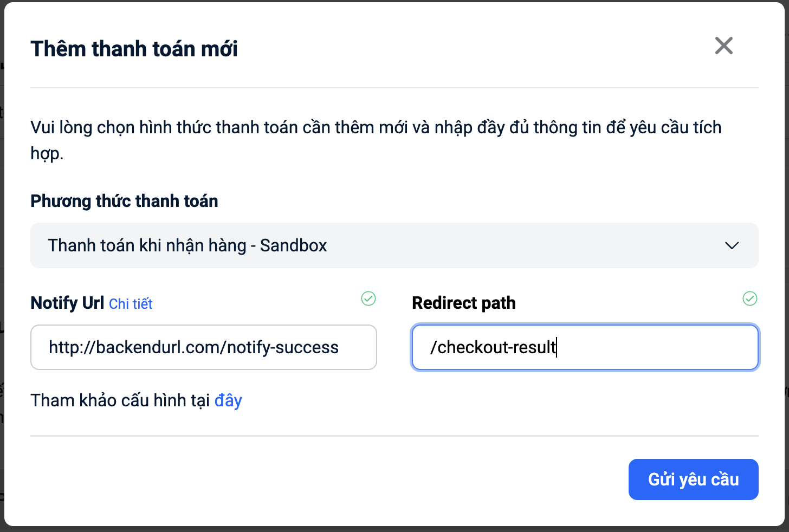Image resolution: width=789 pixels, height=532 pixels.
Task: Focus the Redirect path input field
Action: click(x=585, y=347)
